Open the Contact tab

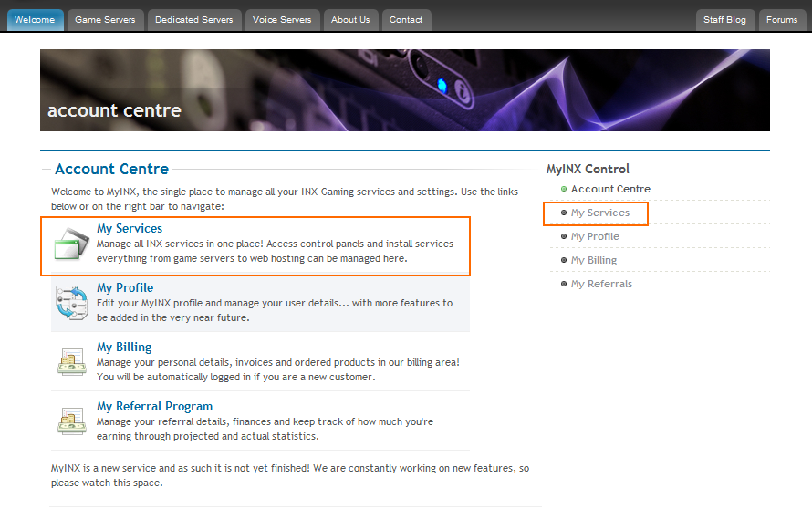[x=406, y=20]
